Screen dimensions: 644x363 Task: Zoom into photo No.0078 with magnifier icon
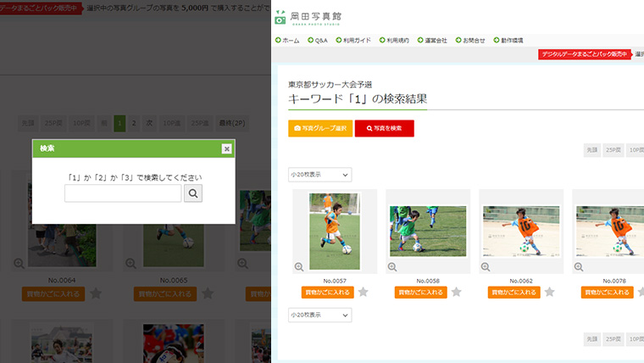pyautogui.click(x=579, y=267)
